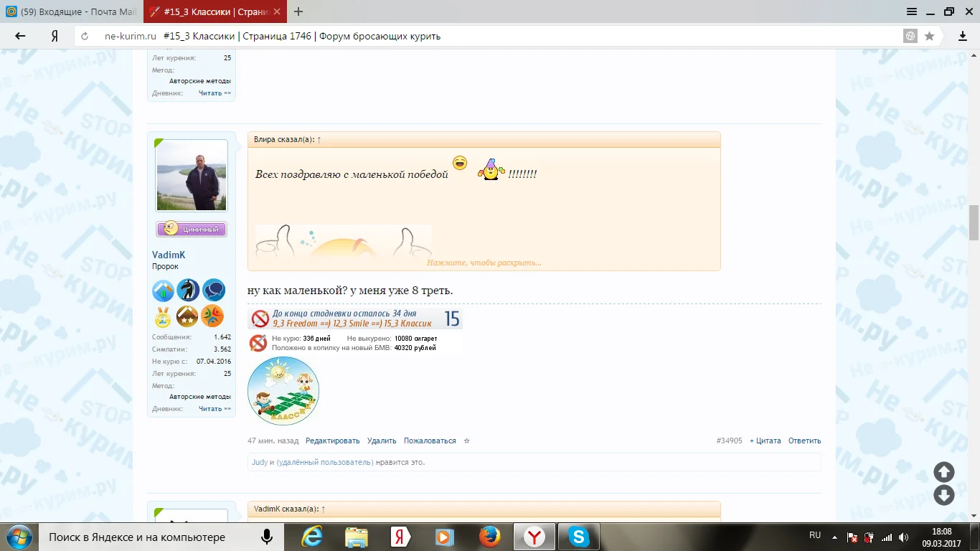Close the #15_3 Классики tab
The height and width of the screenshot is (551, 980).
(x=276, y=11)
